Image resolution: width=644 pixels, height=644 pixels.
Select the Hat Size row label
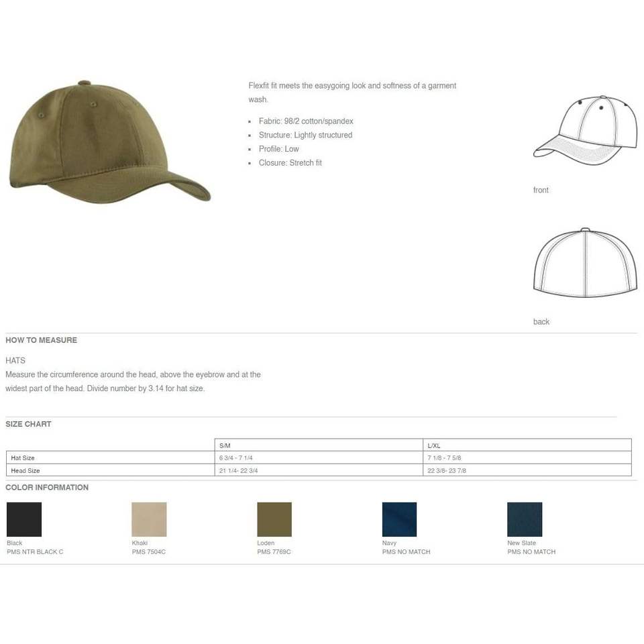(23, 458)
